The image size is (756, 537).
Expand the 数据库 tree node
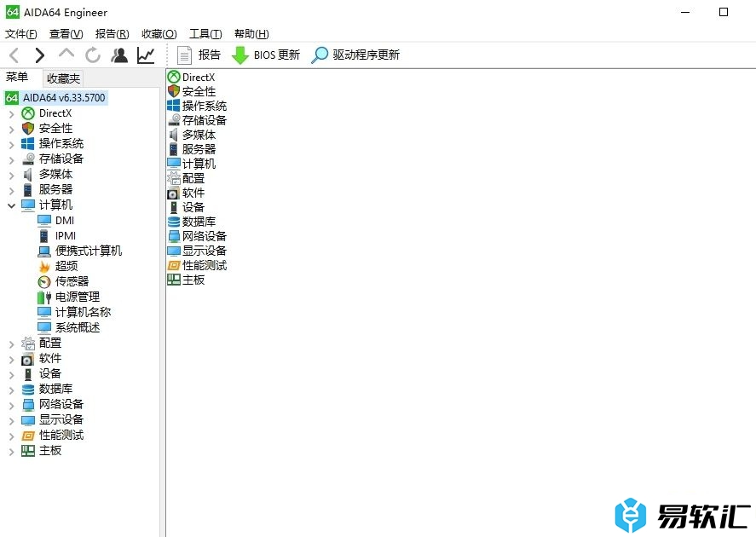point(12,390)
